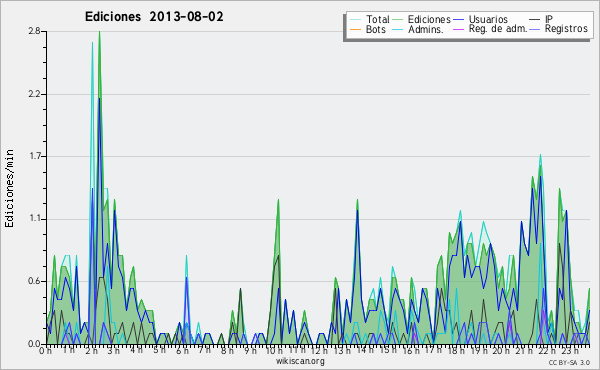This screenshot has height=370, width=600.
Task: Click the IP legend label
Action: pyautogui.click(x=549, y=19)
